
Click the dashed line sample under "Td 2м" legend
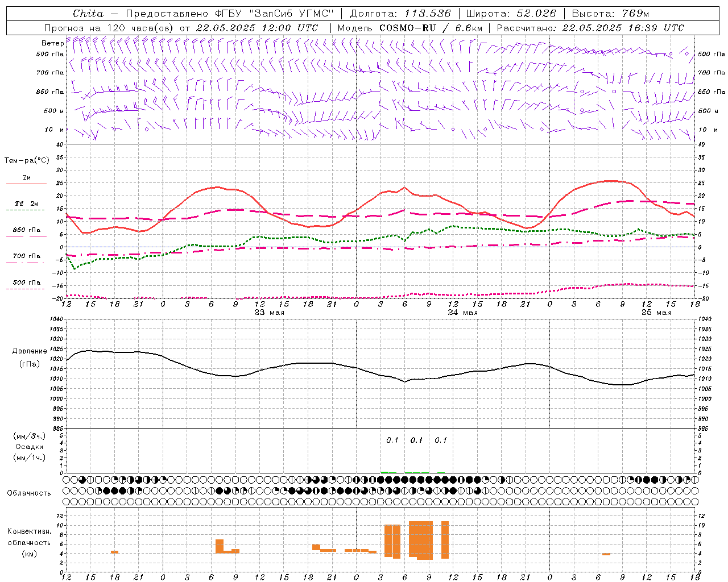coord(26,210)
